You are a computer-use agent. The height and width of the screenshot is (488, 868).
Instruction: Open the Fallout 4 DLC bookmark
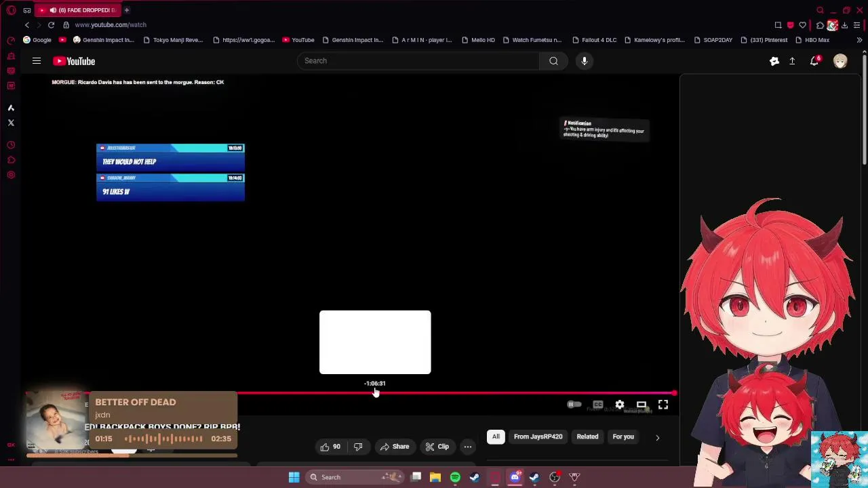coord(594,40)
